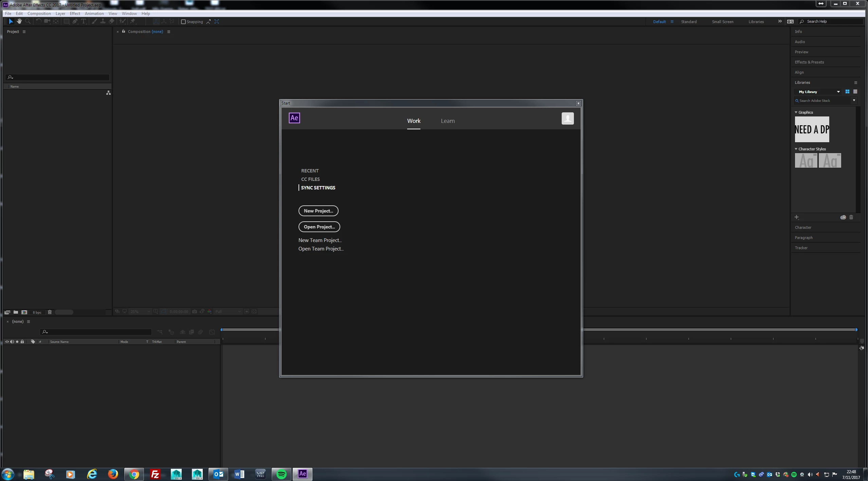Click the New Project button

coord(318,211)
